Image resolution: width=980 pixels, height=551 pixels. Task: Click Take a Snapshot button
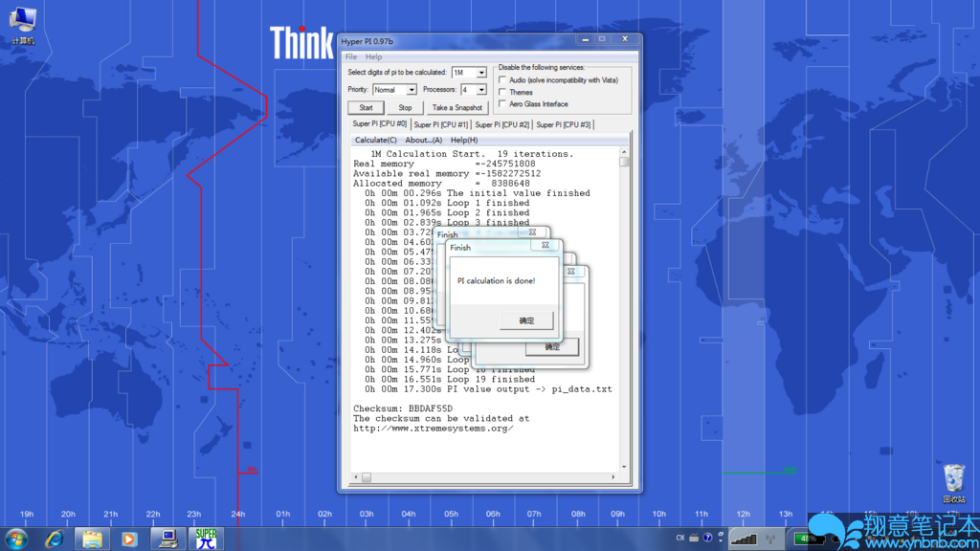(457, 107)
